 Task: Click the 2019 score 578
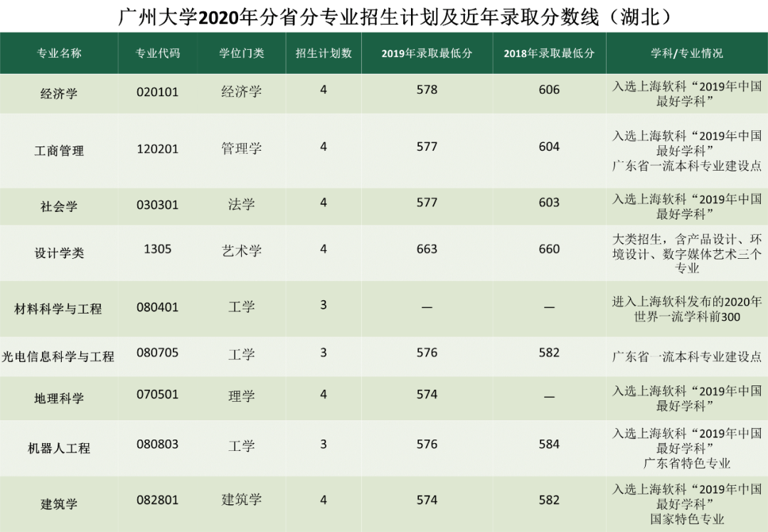tap(427, 90)
